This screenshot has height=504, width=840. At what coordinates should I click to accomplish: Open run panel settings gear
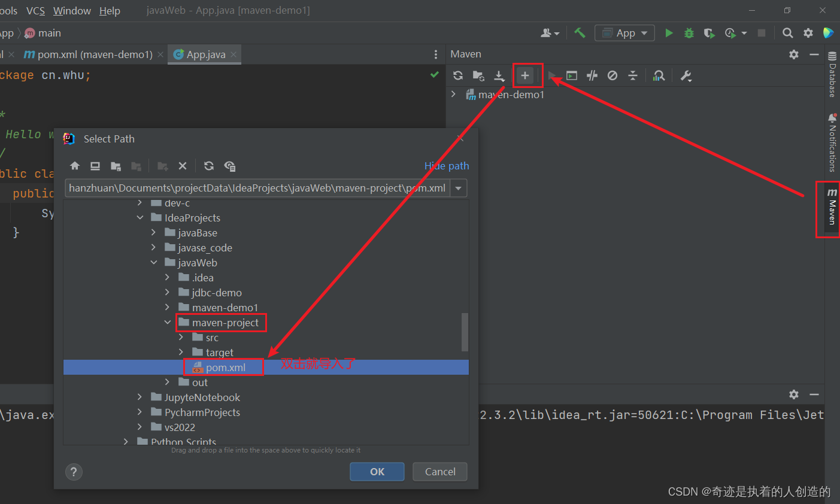(x=794, y=394)
